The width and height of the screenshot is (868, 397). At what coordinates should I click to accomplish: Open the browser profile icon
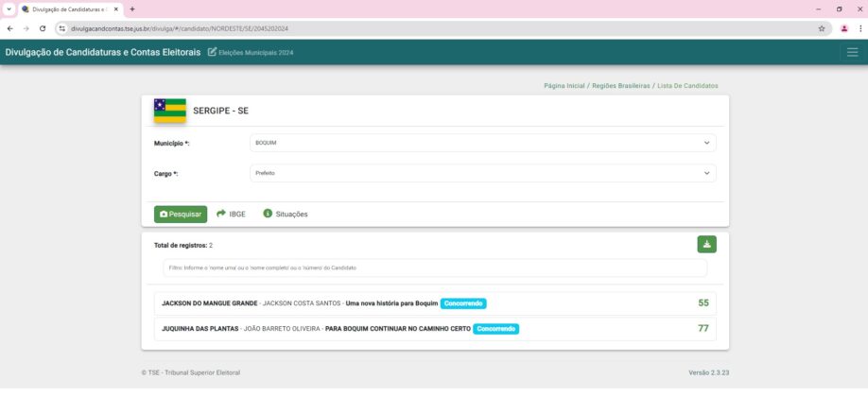pyautogui.click(x=844, y=28)
